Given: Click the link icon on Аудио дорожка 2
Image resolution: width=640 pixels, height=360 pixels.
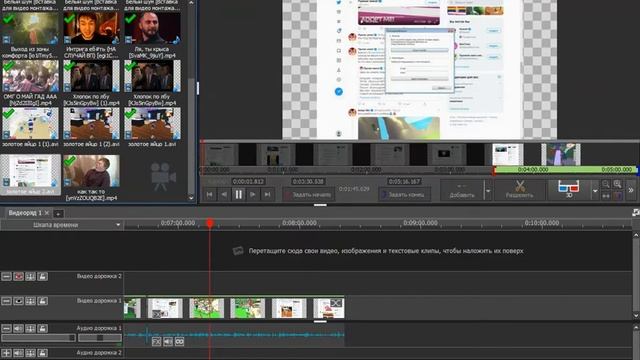Looking at the screenshot, I should (31, 353).
